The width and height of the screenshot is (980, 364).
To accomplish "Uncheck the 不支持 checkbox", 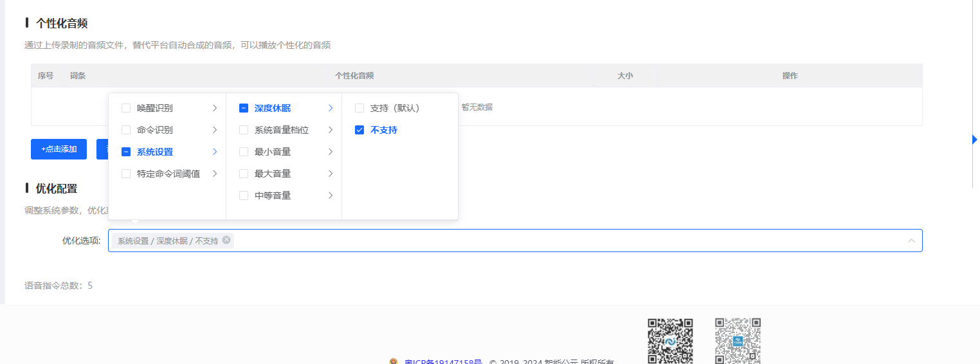I will (359, 130).
